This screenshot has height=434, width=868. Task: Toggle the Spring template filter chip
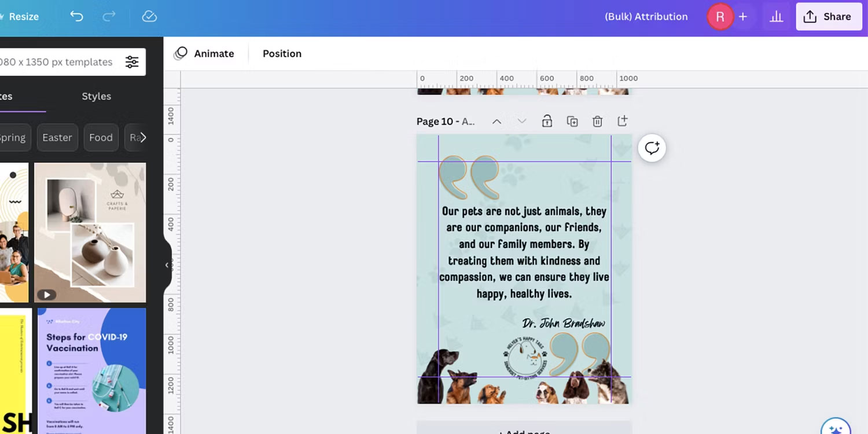pos(13,137)
